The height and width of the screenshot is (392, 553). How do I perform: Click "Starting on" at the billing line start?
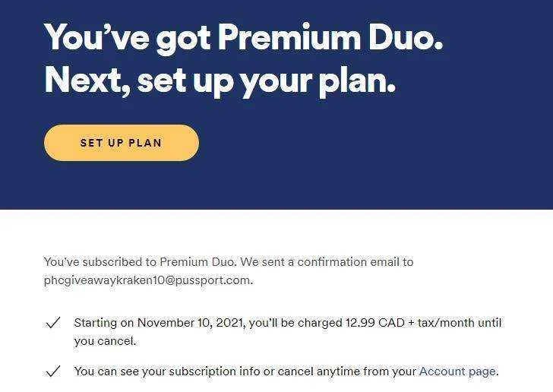tap(104, 323)
